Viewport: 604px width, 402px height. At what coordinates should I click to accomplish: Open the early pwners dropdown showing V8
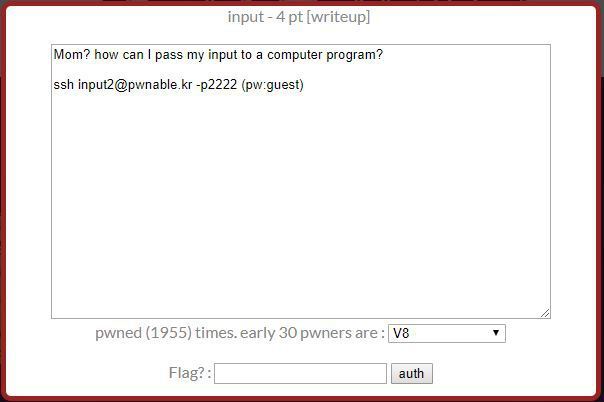pyautogui.click(x=446, y=333)
